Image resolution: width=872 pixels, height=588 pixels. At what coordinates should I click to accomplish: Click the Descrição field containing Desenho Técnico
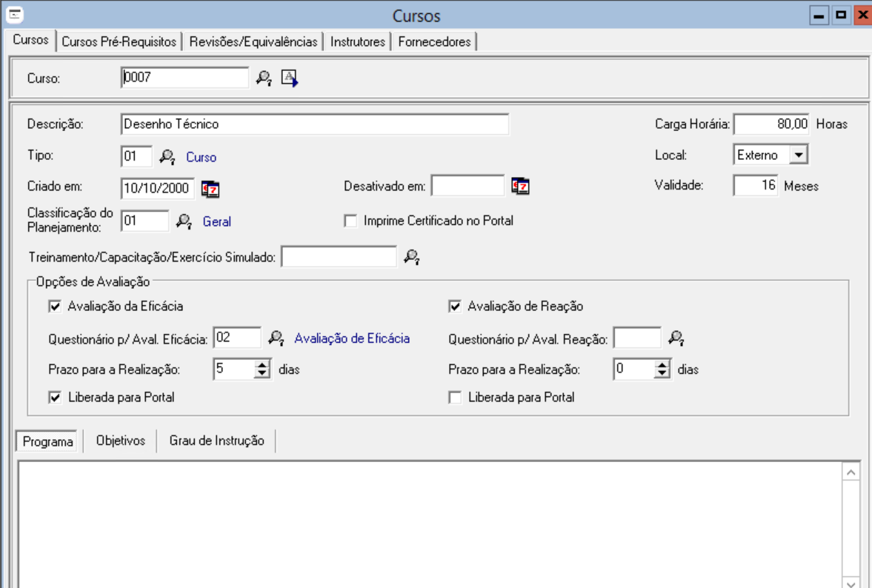coord(314,124)
